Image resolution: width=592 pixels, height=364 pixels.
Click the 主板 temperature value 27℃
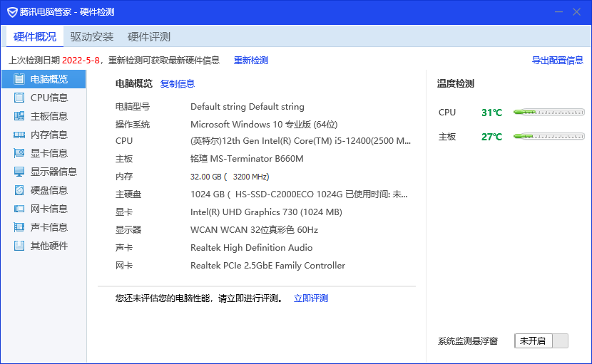point(491,137)
